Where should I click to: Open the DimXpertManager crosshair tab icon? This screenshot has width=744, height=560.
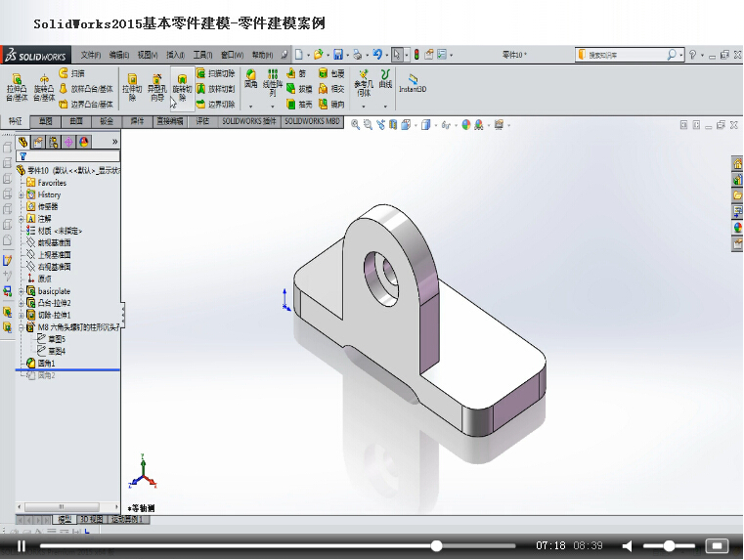68,142
